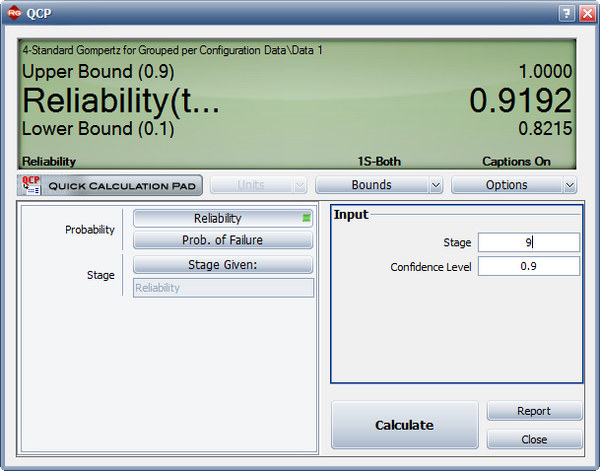The width and height of the screenshot is (600, 471).
Task: Click the Confidence Level field label
Action: coord(431,267)
